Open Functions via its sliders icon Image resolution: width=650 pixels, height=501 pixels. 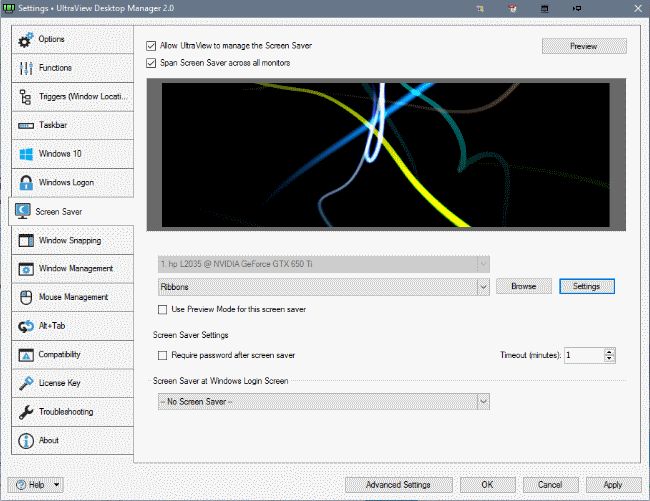tap(26, 68)
